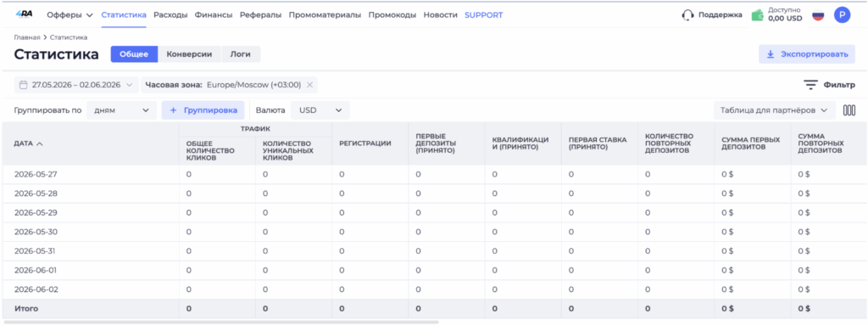Click the Фильтр button label

[x=839, y=85]
